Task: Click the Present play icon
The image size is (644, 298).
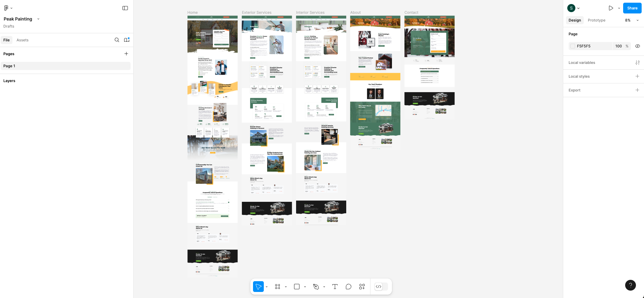Action: coord(611,8)
